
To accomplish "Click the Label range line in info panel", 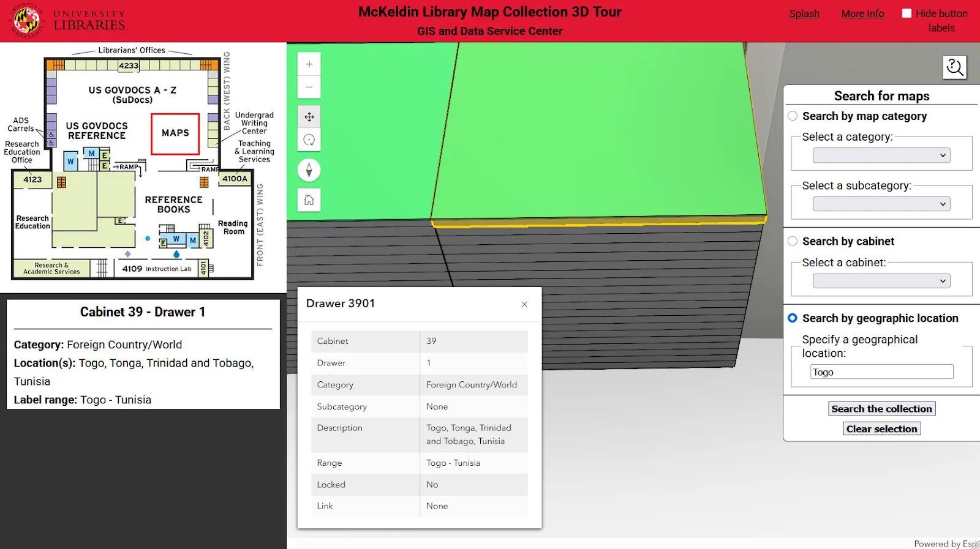I will [83, 400].
